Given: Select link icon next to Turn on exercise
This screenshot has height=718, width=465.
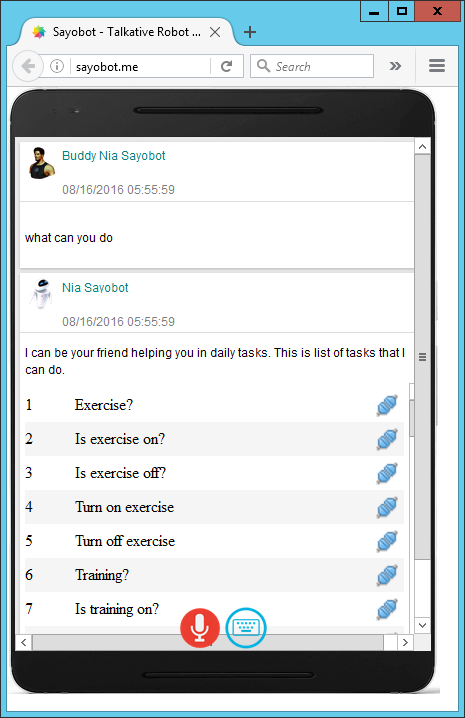Looking at the screenshot, I should (x=387, y=507).
